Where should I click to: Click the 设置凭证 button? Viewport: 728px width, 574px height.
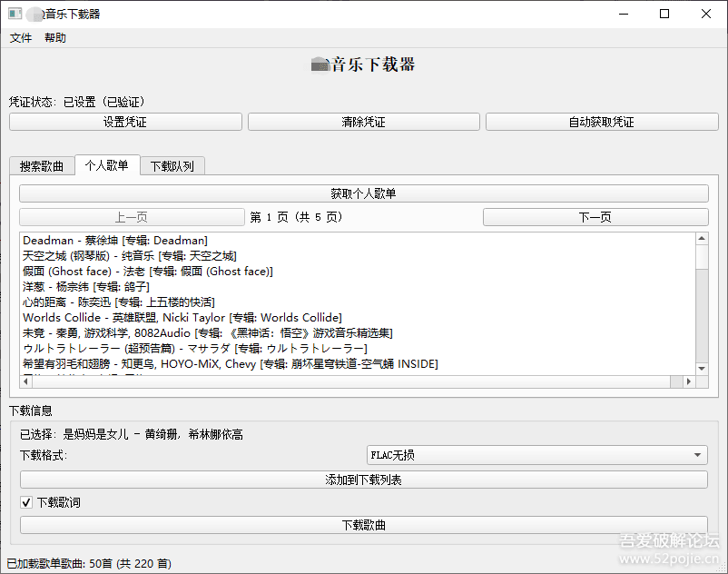[x=127, y=121]
